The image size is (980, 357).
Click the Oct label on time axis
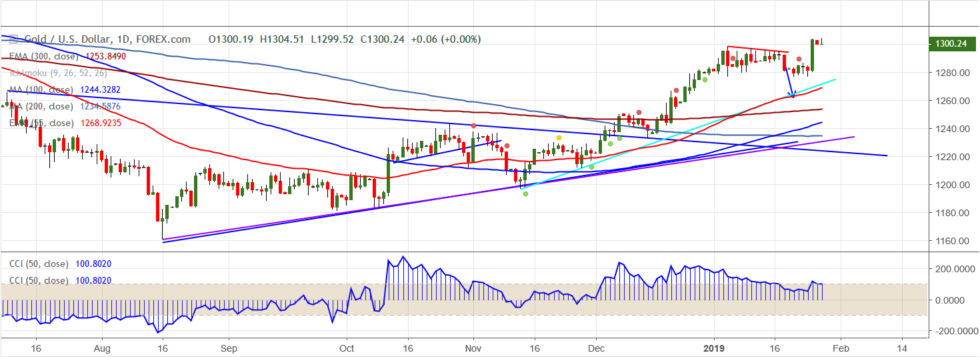coord(347,348)
